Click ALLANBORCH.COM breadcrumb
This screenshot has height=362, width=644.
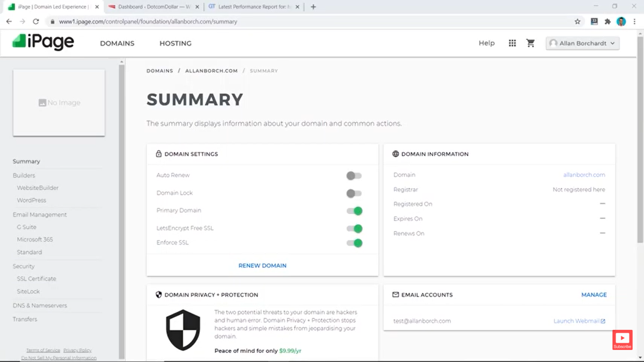[x=211, y=71]
